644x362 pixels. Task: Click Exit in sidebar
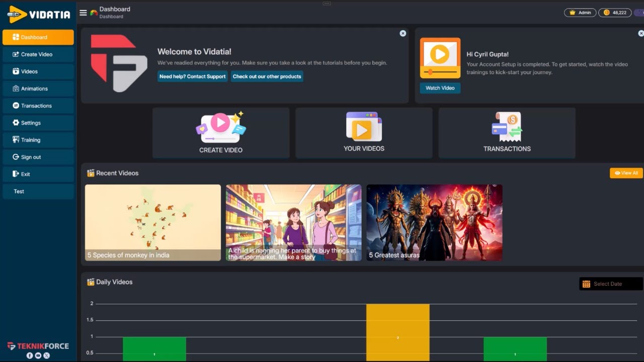pyautogui.click(x=38, y=174)
